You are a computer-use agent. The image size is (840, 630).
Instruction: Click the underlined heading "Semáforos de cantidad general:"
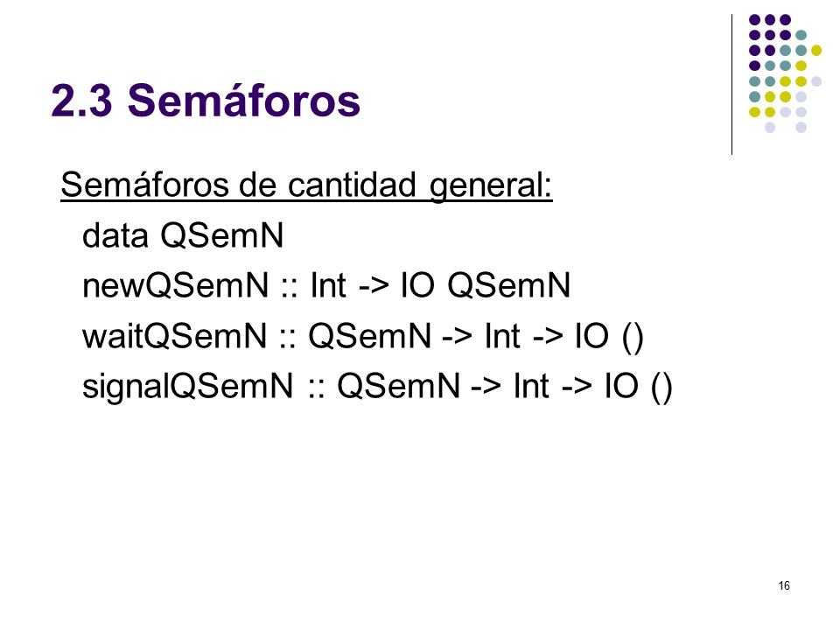click(306, 185)
